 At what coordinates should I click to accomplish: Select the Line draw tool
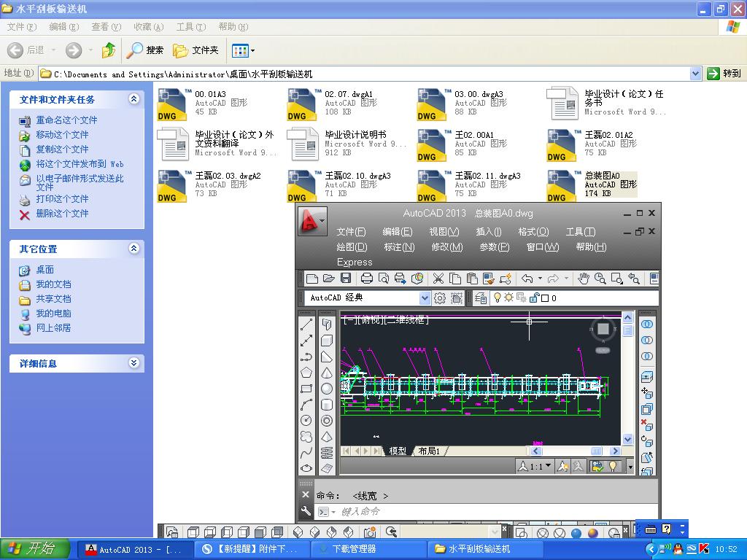click(306, 324)
